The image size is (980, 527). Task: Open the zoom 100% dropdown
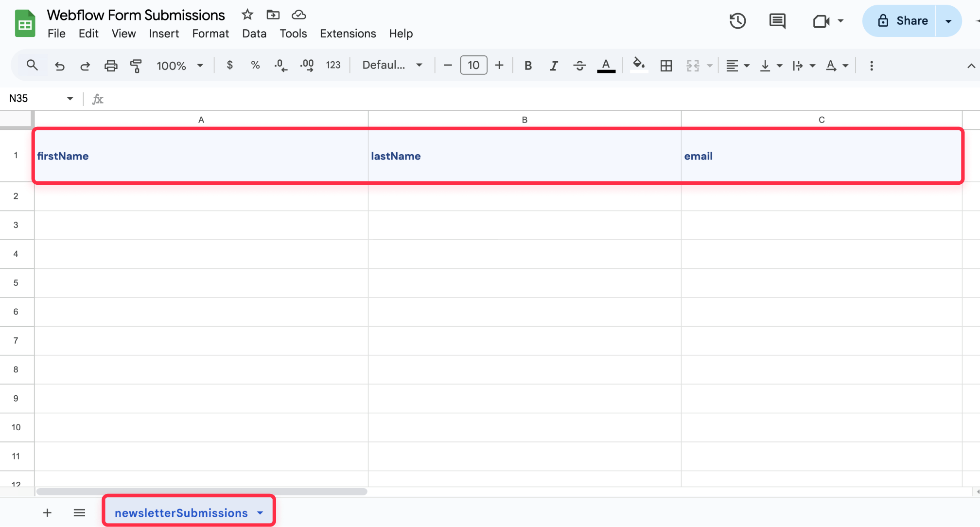(x=179, y=65)
